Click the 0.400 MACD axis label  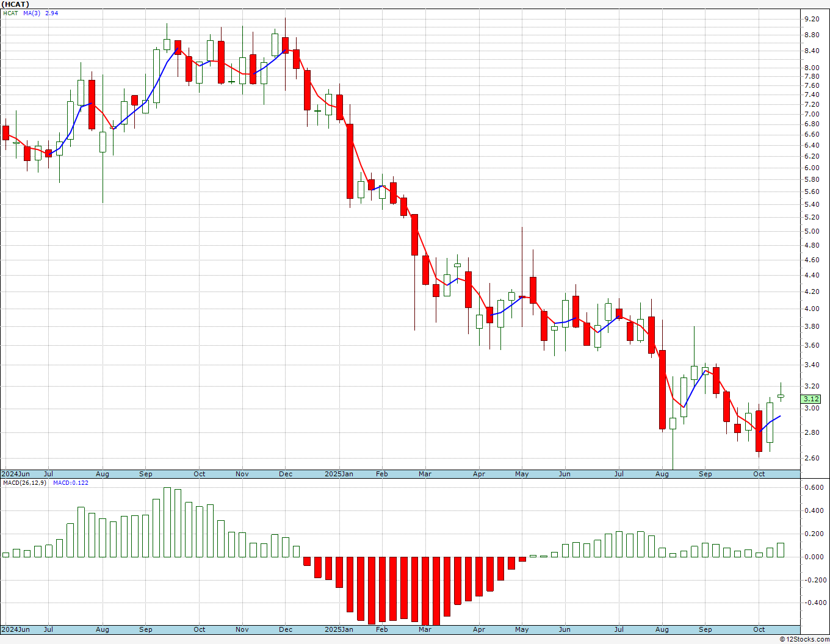[x=813, y=510]
